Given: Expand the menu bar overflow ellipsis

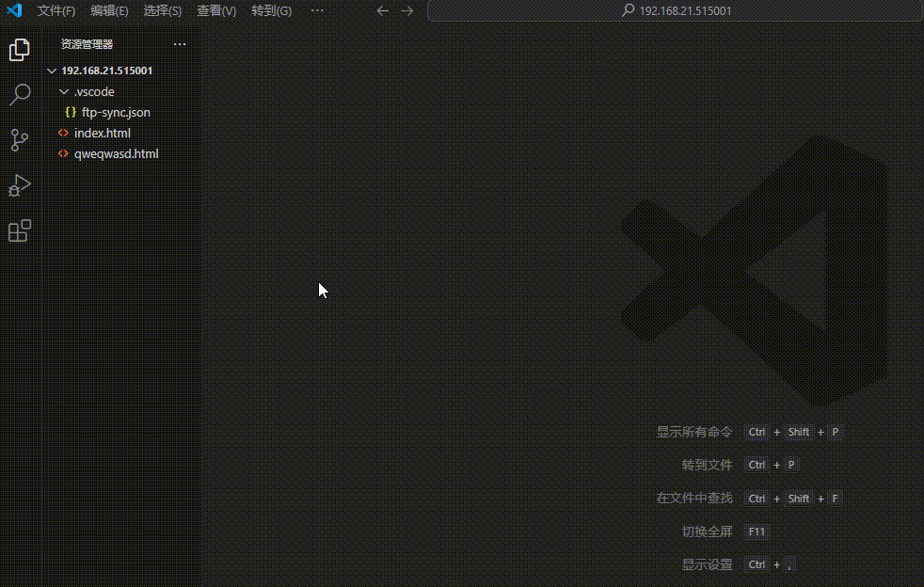Looking at the screenshot, I should (317, 11).
